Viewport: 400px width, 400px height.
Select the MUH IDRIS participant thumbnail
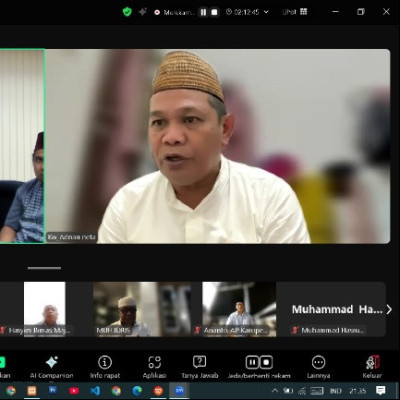coord(142,309)
